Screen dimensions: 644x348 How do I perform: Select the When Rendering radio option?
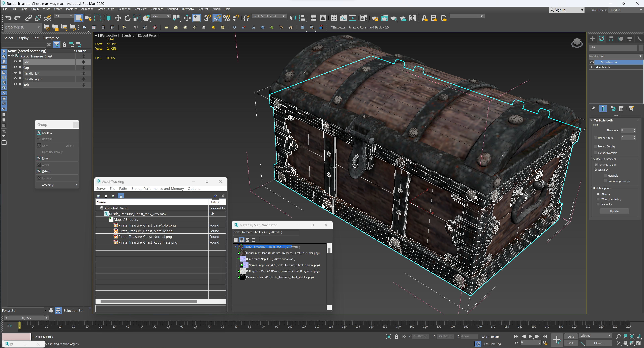[598, 199]
